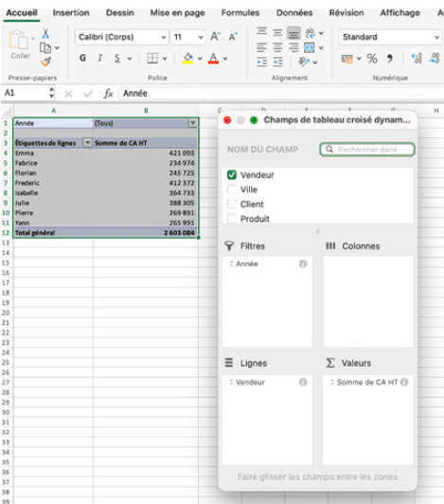444x504 pixels.
Task: Activate the format painter brush icon
Action: [46, 61]
